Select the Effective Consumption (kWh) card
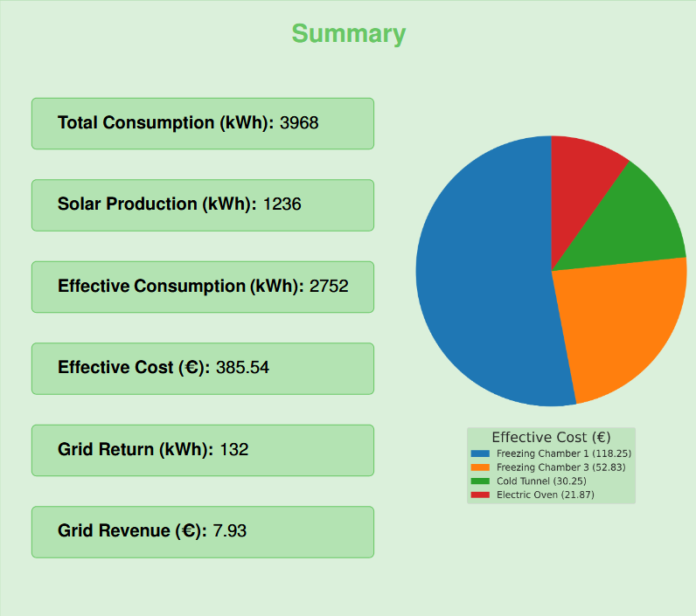This screenshot has width=696, height=616. pyautogui.click(x=202, y=287)
